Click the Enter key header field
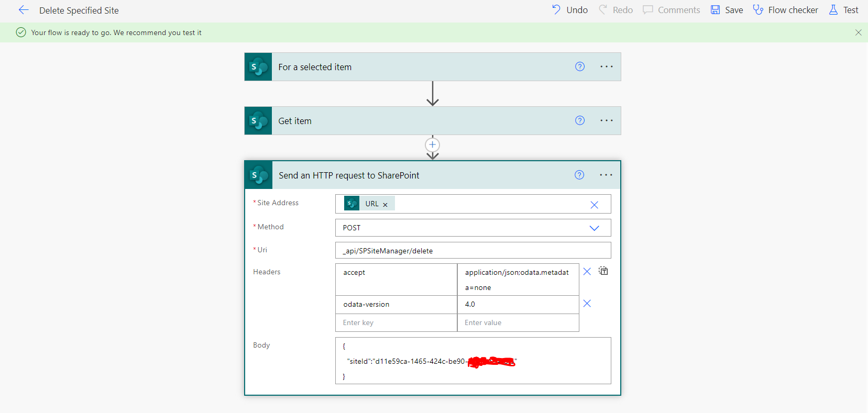868x413 pixels. point(396,322)
